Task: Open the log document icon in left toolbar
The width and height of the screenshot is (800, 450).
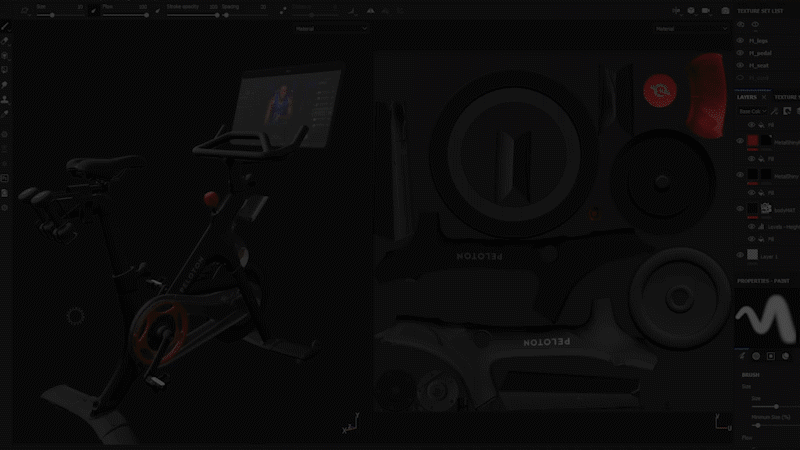Action: (x=5, y=193)
